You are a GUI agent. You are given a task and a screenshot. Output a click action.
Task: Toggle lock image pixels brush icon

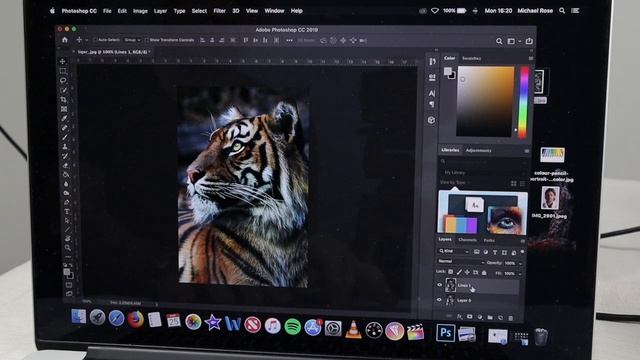pos(459,272)
